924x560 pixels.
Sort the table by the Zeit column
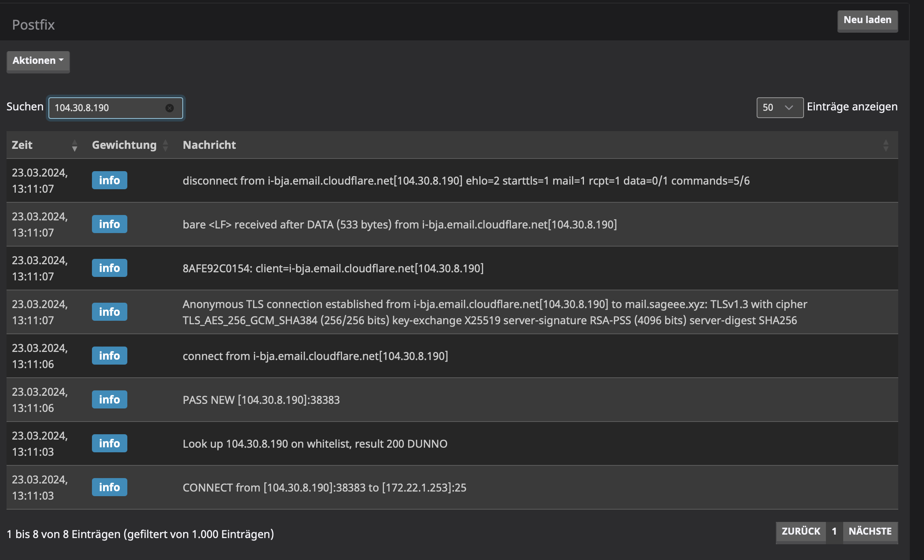(x=75, y=145)
